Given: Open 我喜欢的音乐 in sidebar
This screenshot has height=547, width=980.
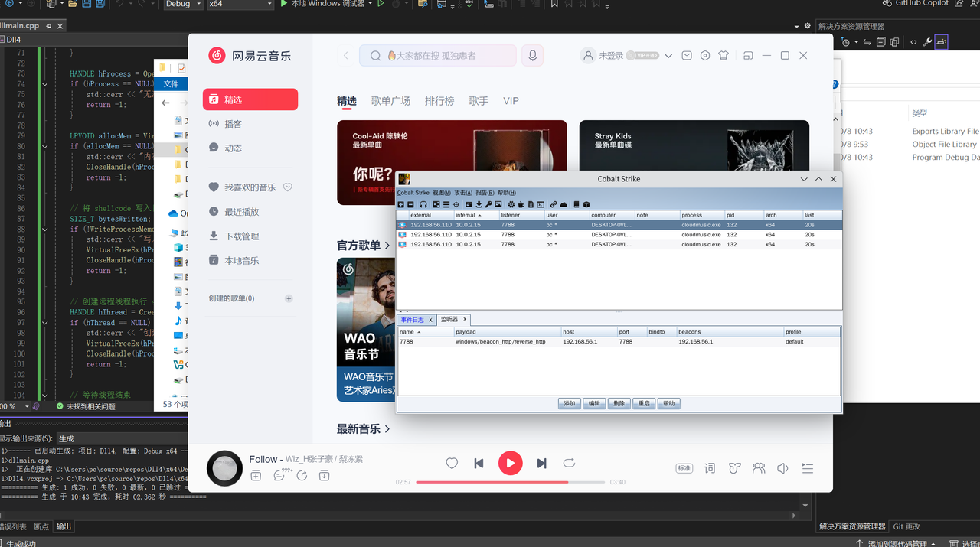Looking at the screenshot, I should [x=250, y=187].
